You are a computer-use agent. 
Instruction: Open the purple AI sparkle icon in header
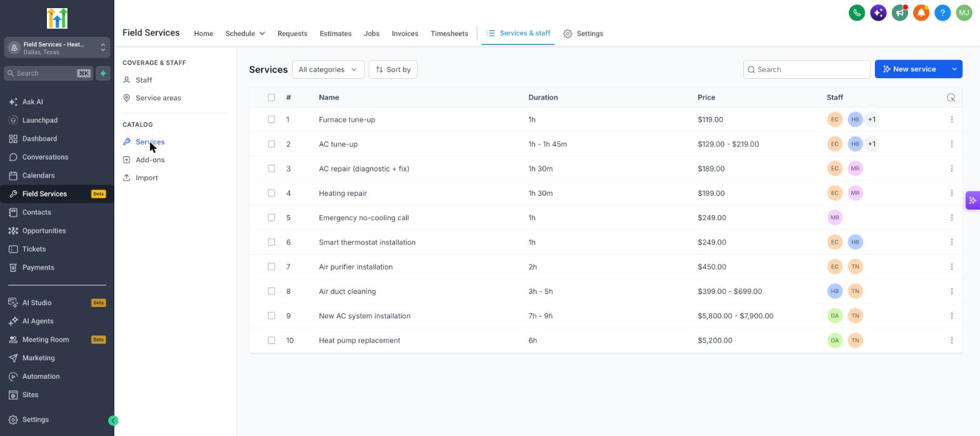point(878,13)
